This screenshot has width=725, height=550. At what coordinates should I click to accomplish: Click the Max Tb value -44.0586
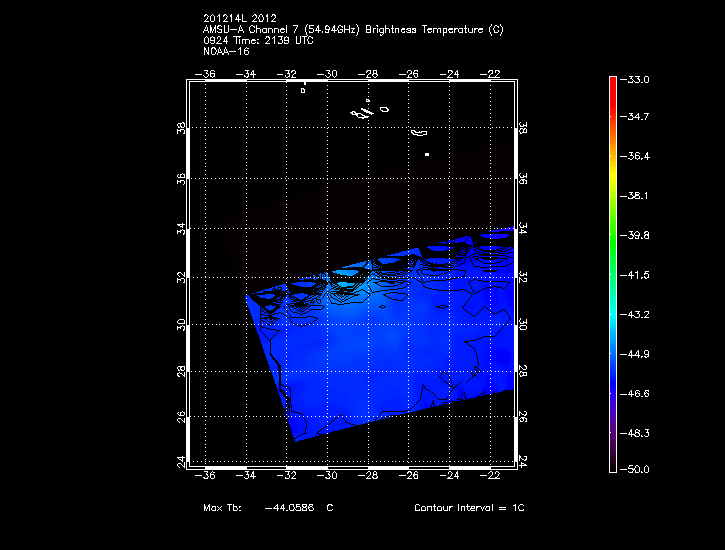[290, 508]
